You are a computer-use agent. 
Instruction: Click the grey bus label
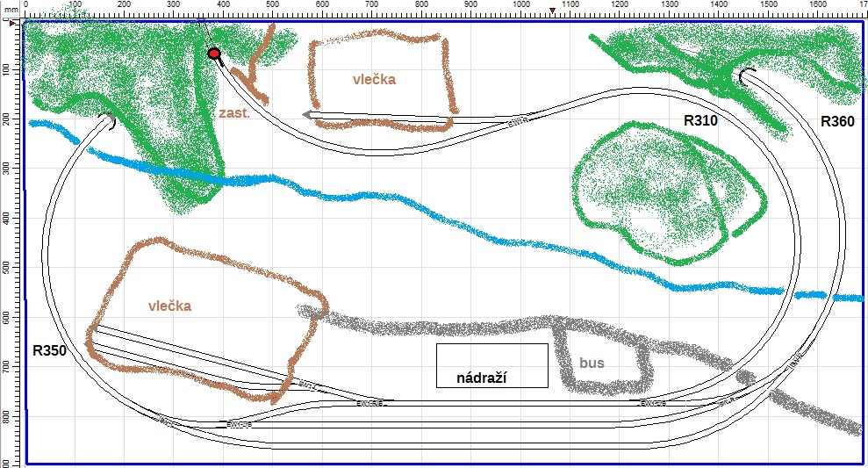point(592,362)
